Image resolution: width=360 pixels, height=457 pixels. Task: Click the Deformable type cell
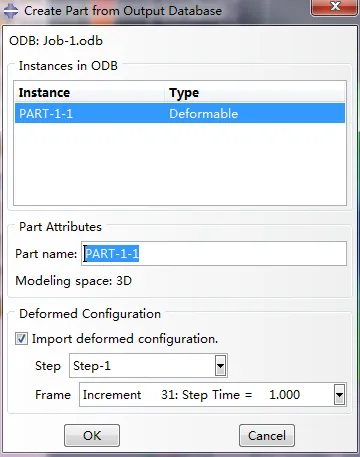(x=203, y=114)
